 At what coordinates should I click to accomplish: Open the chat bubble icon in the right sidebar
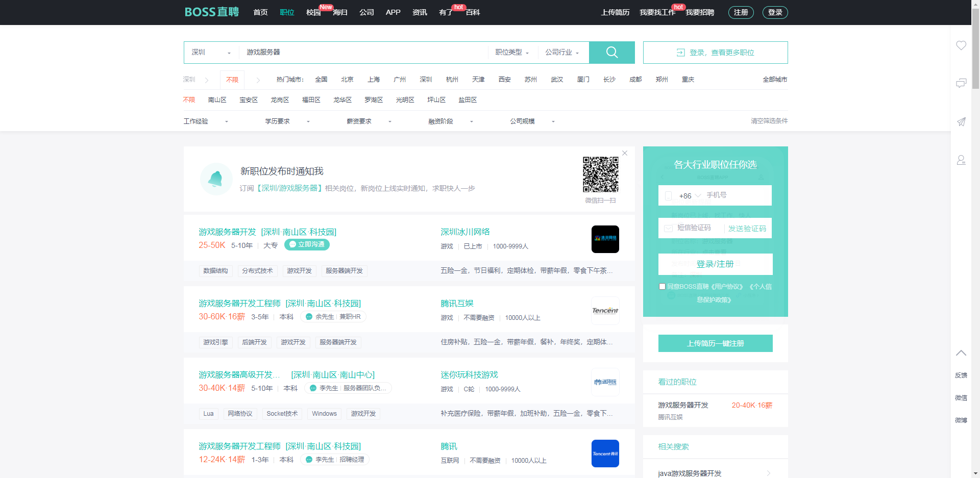coord(961,83)
